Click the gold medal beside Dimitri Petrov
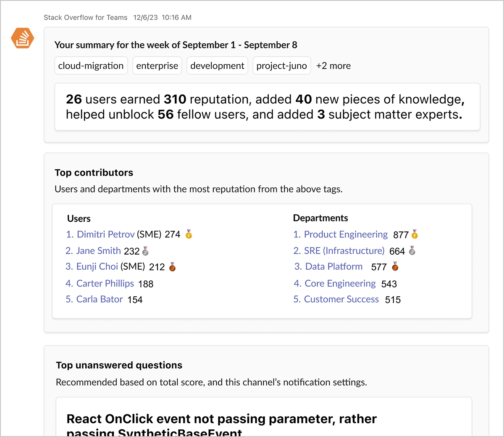The height and width of the screenshot is (437, 504). (189, 234)
